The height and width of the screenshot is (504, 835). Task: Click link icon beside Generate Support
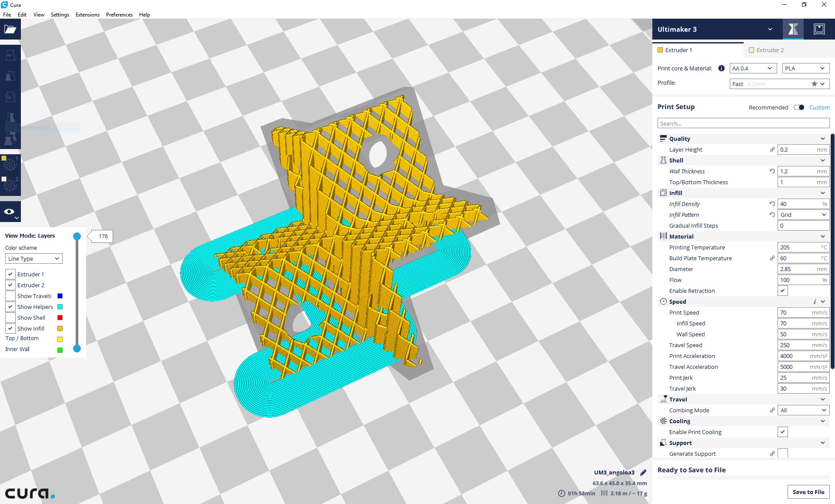coord(772,454)
